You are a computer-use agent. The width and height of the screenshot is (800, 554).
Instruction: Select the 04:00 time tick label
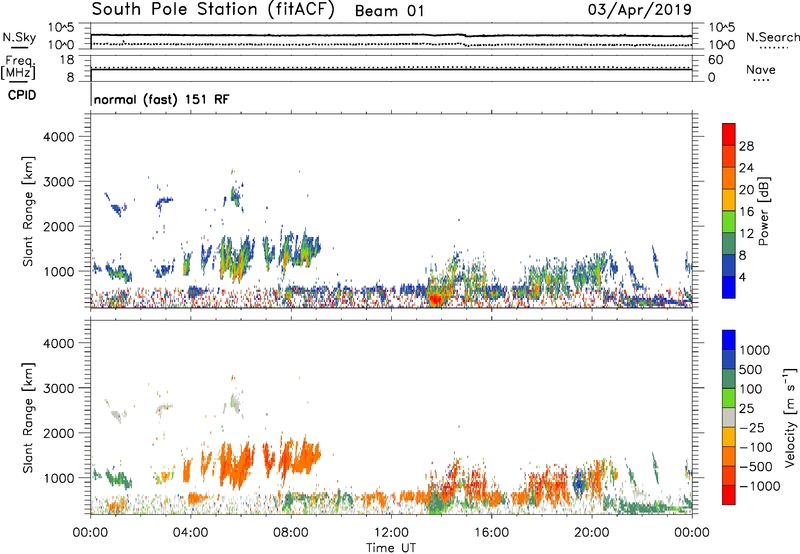pos(190,533)
